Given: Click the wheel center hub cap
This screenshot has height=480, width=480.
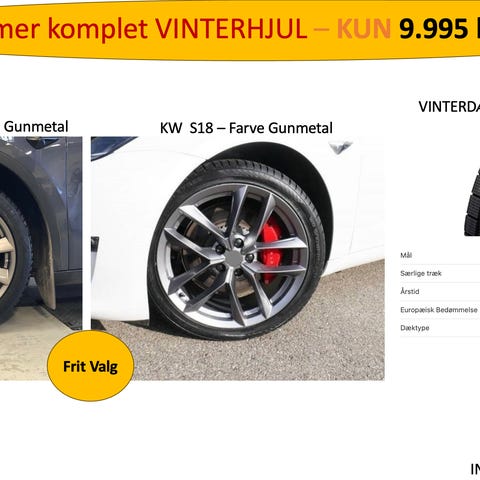Looking at the screenshot, I should pos(234,259).
